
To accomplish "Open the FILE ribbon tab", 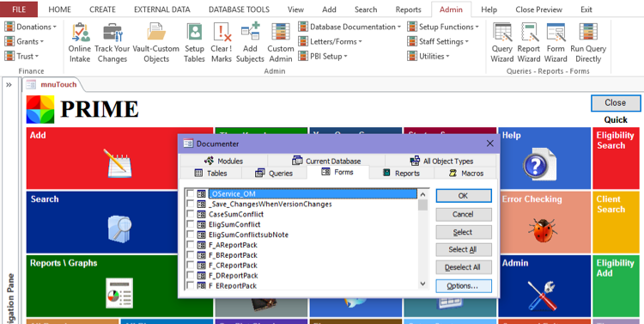I will 19,9.
